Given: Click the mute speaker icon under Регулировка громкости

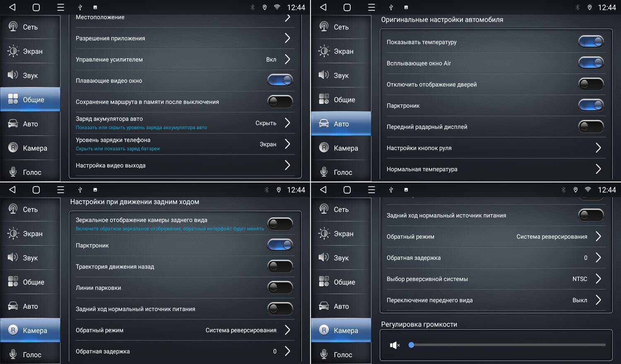Looking at the screenshot, I should (x=394, y=345).
